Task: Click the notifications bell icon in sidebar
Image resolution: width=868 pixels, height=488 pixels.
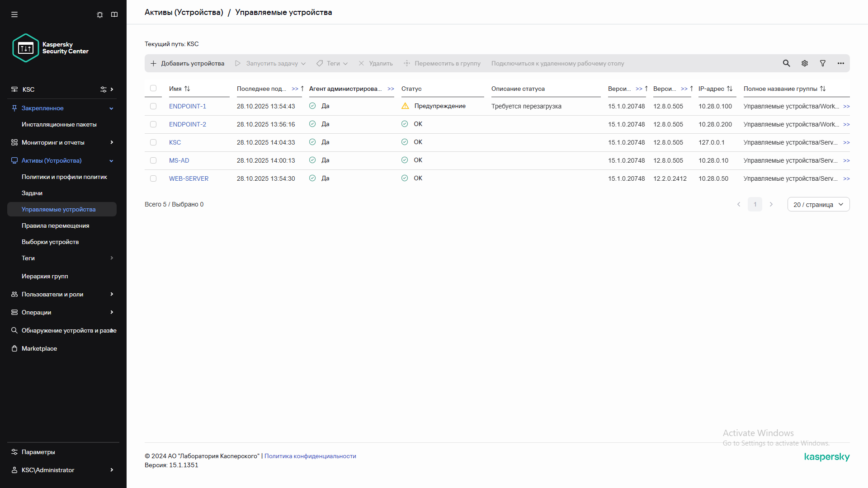Action: pyautogui.click(x=100, y=14)
